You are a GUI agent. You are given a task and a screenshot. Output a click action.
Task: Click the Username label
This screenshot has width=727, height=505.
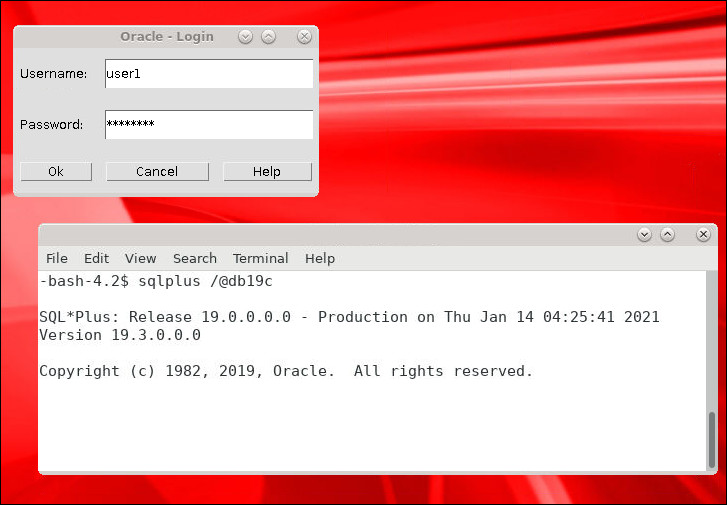[x=53, y=73]
